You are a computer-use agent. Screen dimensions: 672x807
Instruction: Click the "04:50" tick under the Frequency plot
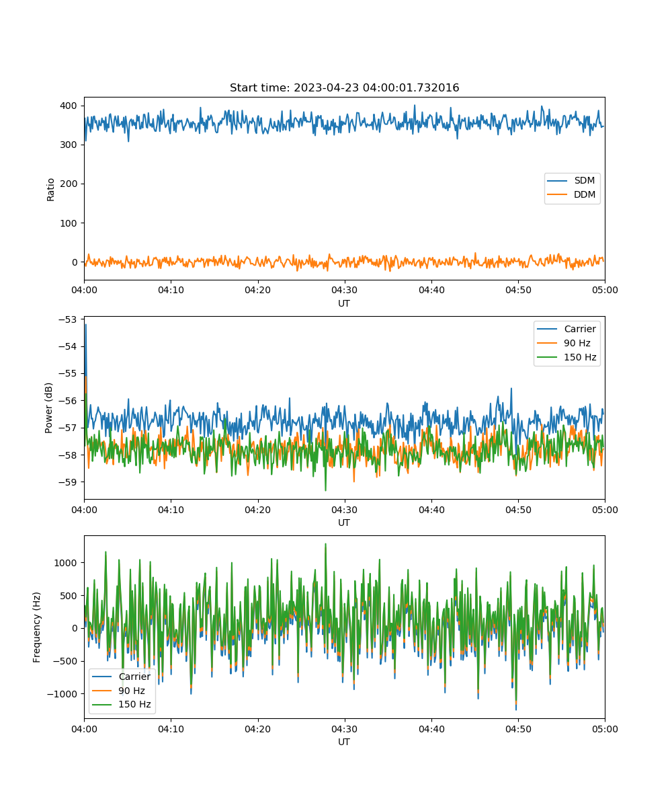coord(518,728)
